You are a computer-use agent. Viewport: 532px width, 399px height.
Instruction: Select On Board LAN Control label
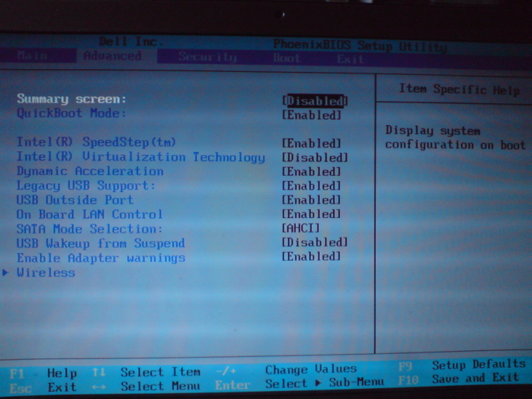[90, 214]
